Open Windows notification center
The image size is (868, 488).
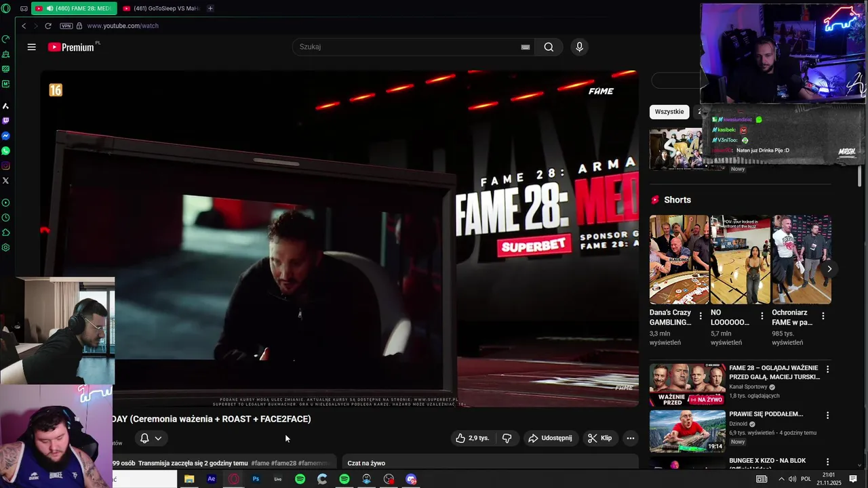(x=853, y=479)
